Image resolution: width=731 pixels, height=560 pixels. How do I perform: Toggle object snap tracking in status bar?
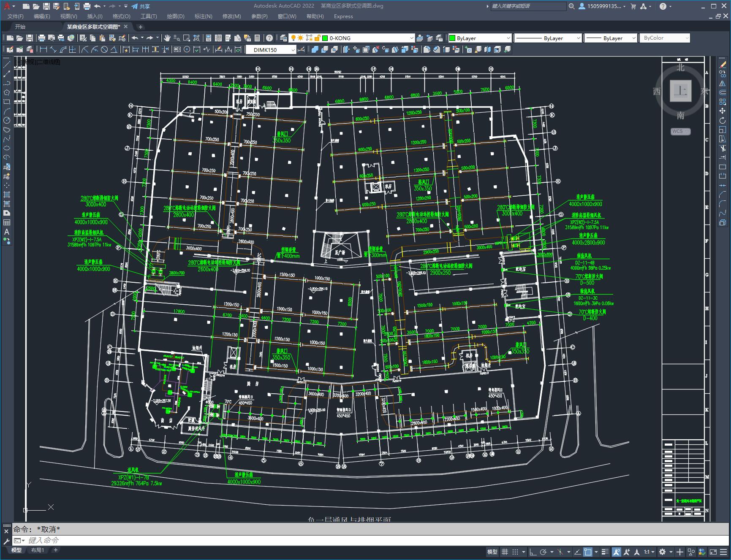577,552
